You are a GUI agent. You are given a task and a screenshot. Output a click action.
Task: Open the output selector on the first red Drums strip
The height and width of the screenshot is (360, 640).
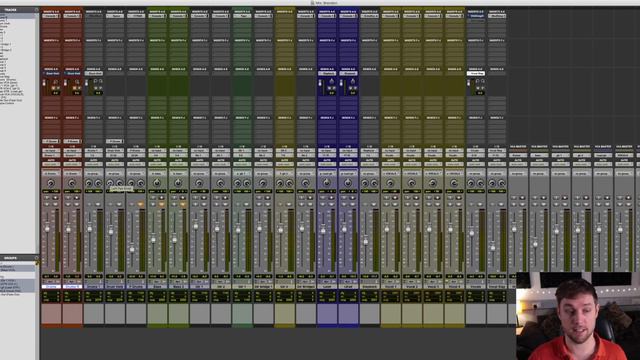pos(51,155)
